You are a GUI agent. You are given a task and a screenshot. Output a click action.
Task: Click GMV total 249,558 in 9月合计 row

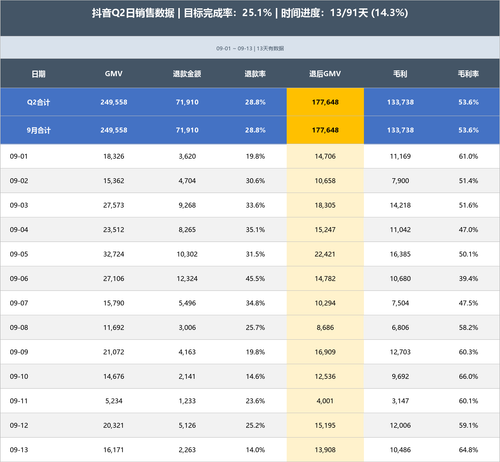[x=114, y=130]
